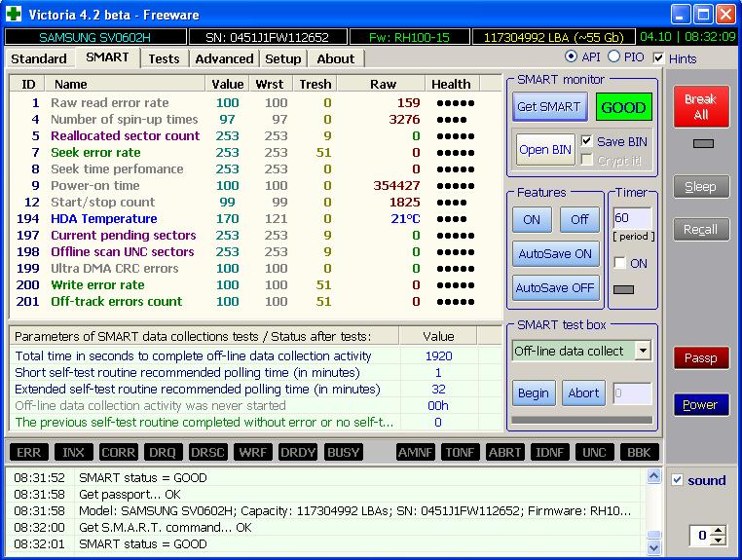Click the BUSY status indicator
The image size is (742, 560).
(343, 453)
